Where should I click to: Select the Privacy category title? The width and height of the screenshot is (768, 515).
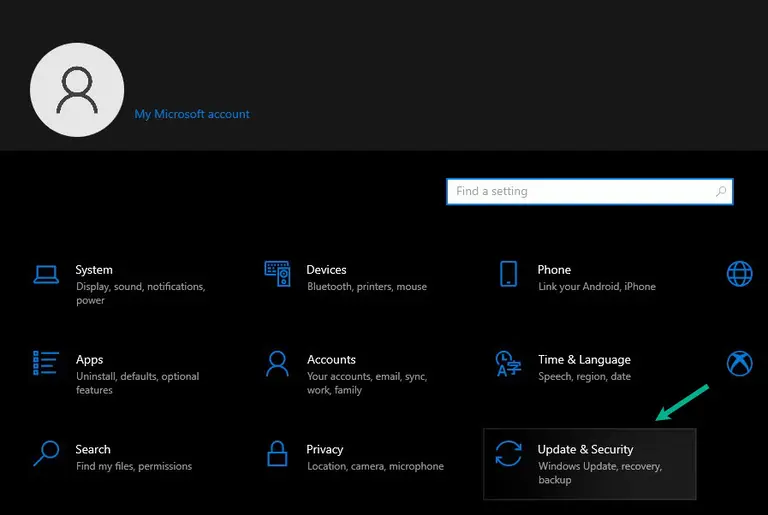(x=325, y=449)
